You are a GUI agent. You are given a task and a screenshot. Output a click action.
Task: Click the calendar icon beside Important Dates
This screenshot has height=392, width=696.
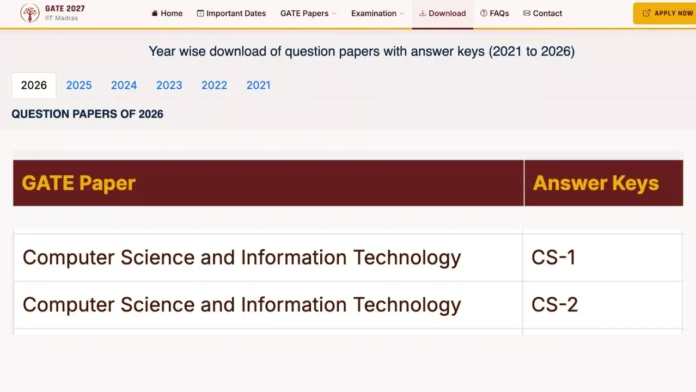[x=200, y=13]
